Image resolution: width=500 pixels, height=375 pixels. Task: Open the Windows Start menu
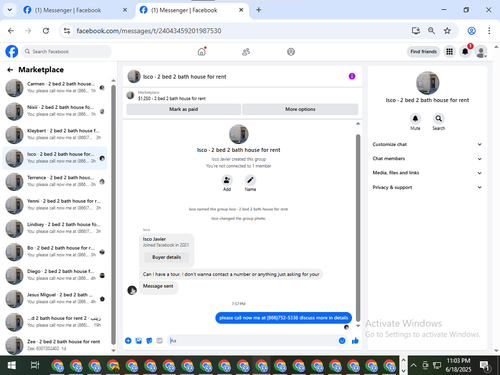pyautogui.click(x=12, y=365)
